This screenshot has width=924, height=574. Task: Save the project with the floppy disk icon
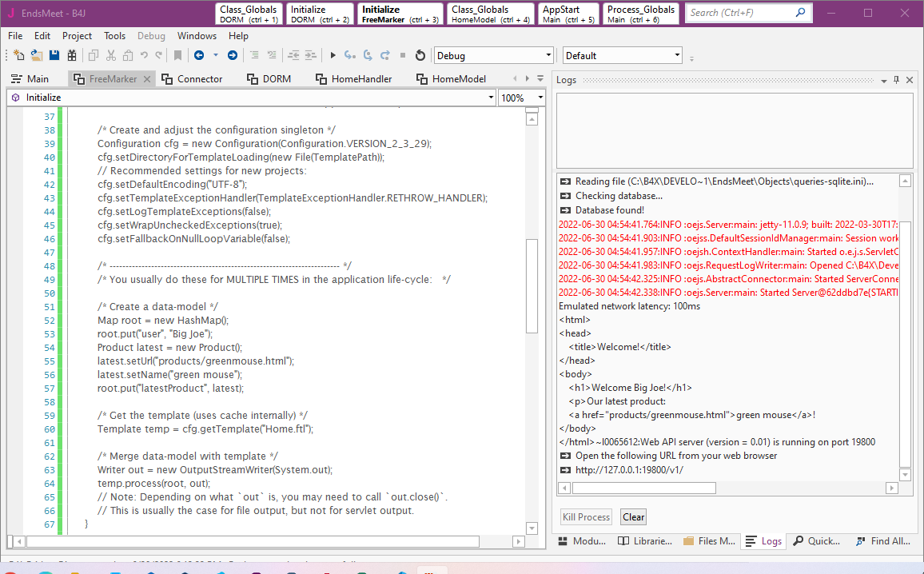point(54,55)
